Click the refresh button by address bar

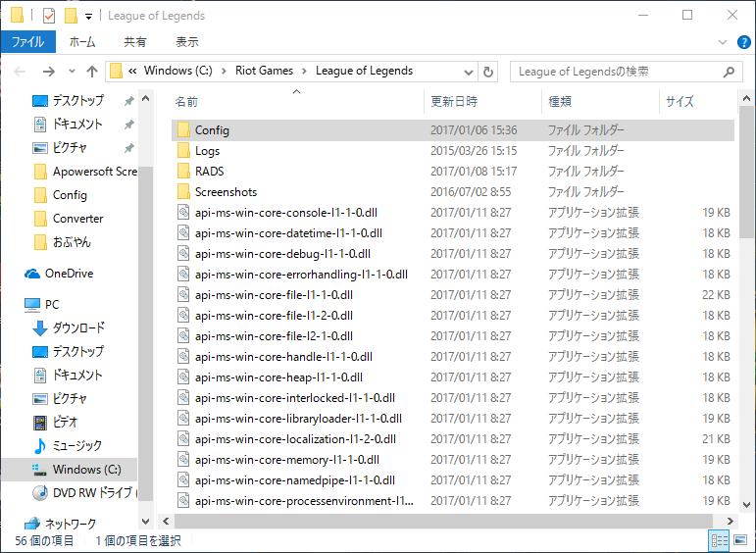click(488, 72)
